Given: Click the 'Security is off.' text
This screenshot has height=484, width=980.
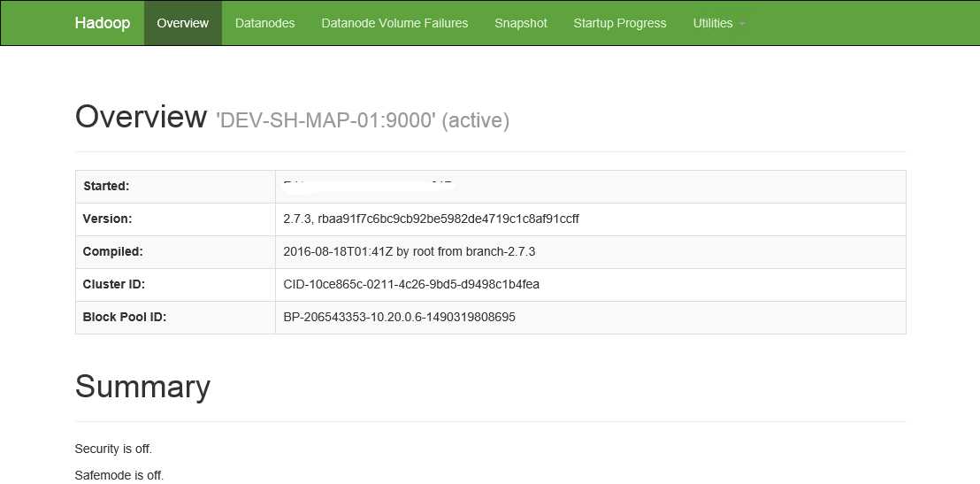Looking at the screenshot, I should (113, 449).
